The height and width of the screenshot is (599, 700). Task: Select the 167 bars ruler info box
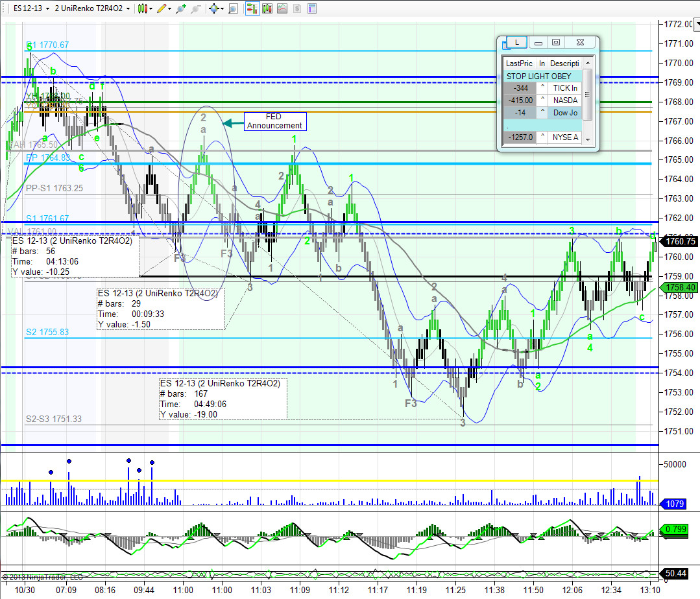coord(223,399)
